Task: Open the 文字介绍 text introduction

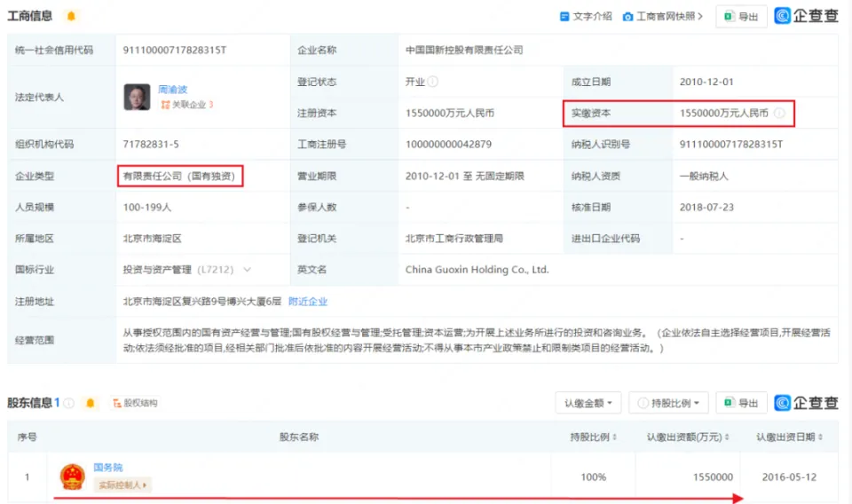Action: [586, 16]
